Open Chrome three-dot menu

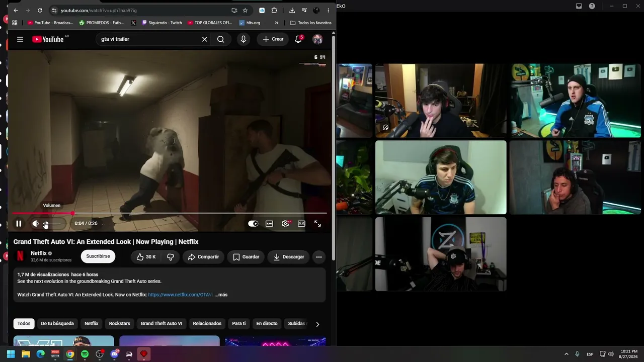coord(329,10)
